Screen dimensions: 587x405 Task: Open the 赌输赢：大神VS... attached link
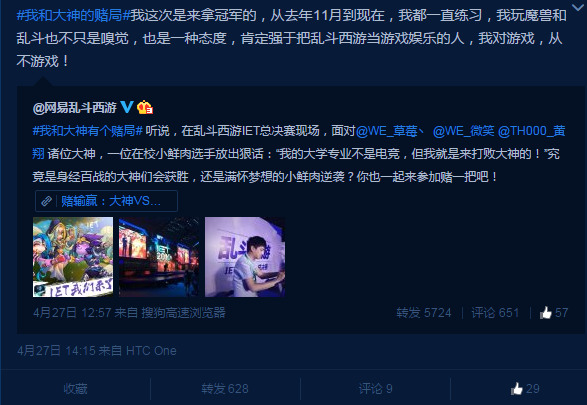tap(111, 201)
